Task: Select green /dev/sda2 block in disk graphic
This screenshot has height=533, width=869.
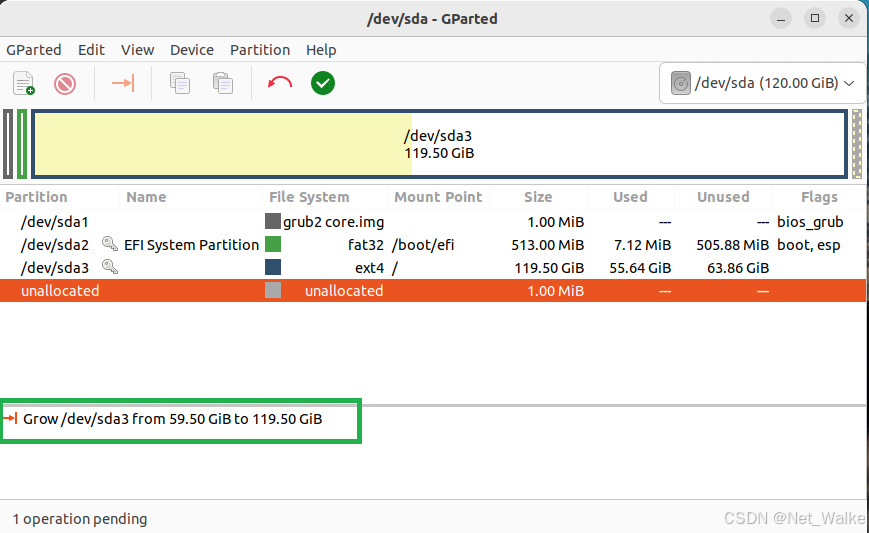Action: 22,144
